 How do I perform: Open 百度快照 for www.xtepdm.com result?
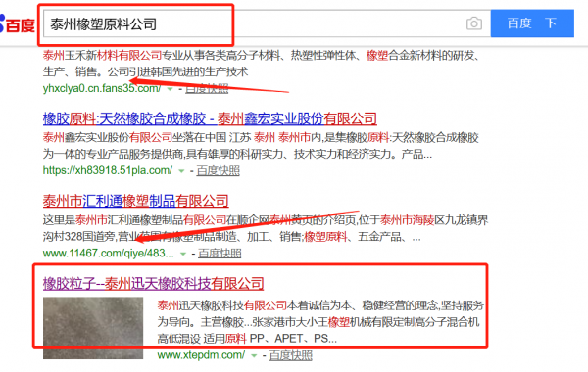pyautogui.click(x=291, y=355)
